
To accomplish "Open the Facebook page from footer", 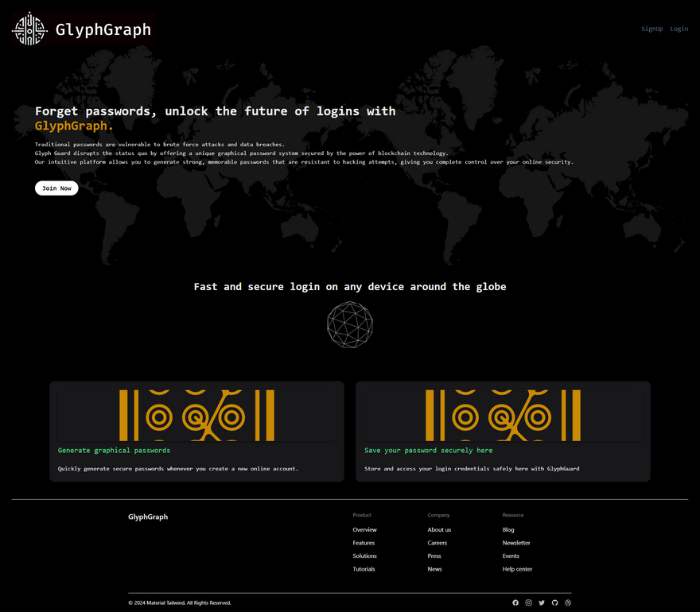I will 515,602.
